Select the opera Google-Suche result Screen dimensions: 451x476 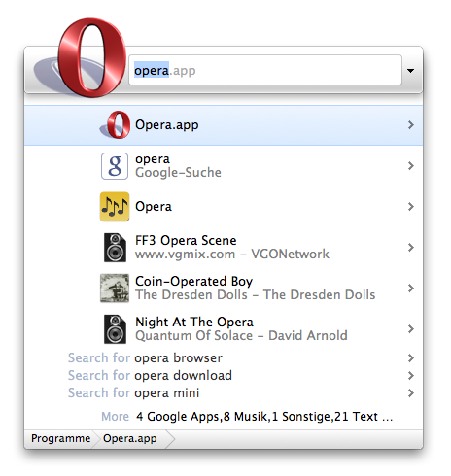[x=224, y=166]
